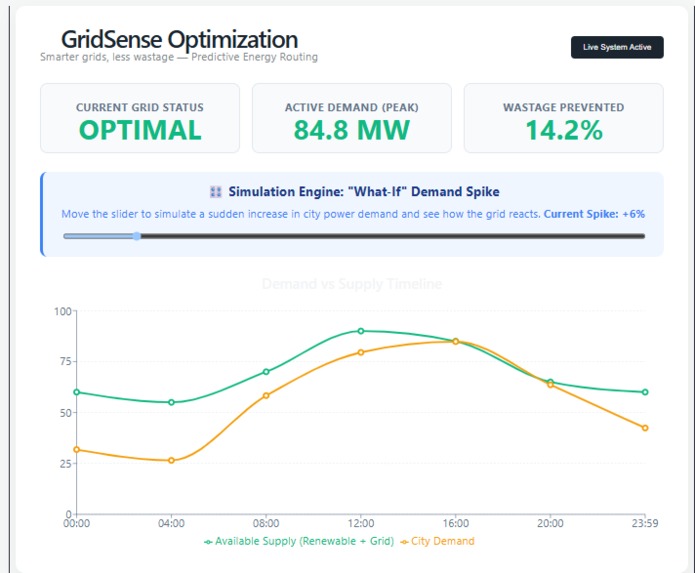Click the WASTAGE PREVENTED label
The width and height of the screenshot is (695, 573).
564,107
